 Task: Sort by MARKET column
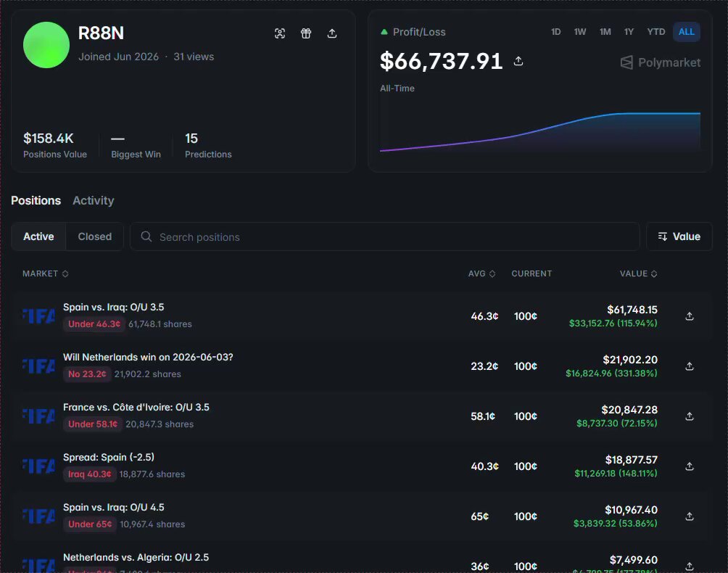46,274
